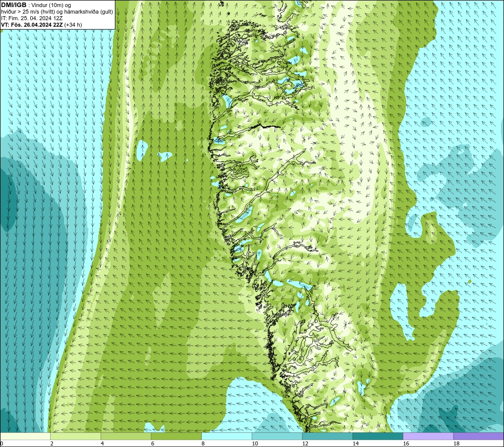Click the dark teal 14–16 m/s legend swatch

pyautogui.click(x=377, y=436)
